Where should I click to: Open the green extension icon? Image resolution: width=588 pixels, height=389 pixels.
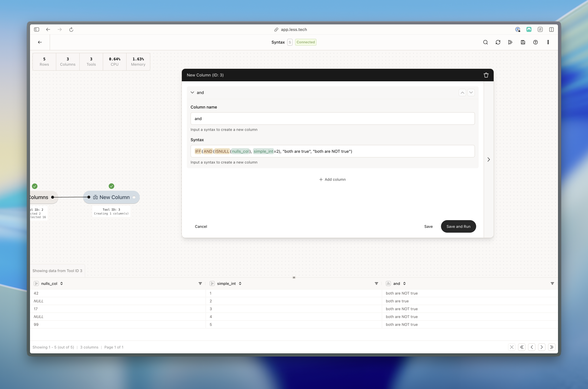(x=529, y=29)
